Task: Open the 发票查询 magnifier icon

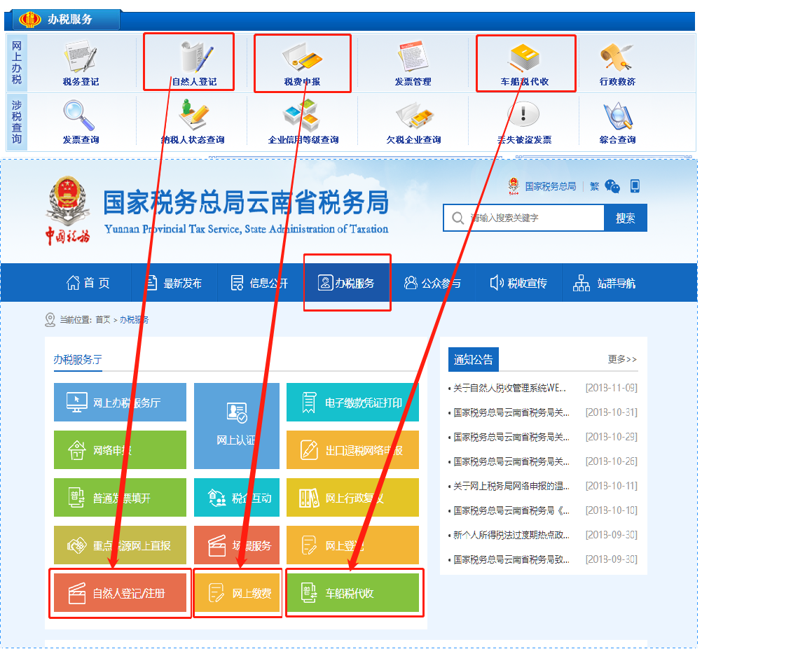Action: pyautogui.click(x=81, y=122)
